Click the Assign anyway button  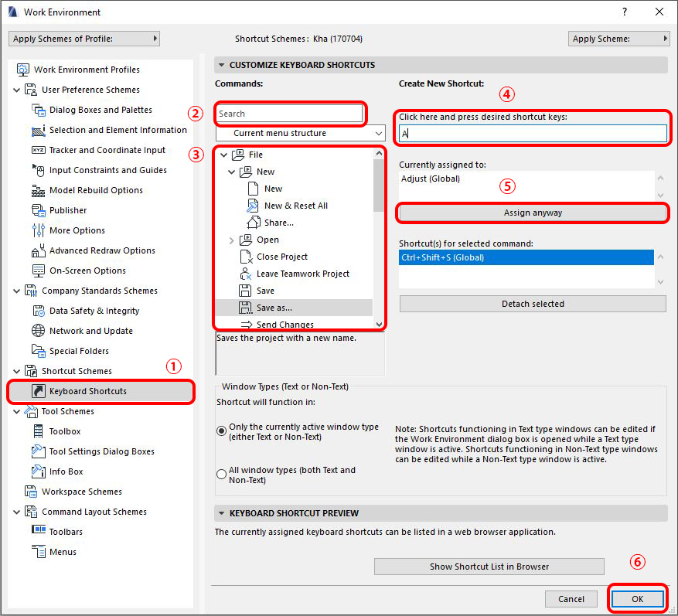coord(533,213)
